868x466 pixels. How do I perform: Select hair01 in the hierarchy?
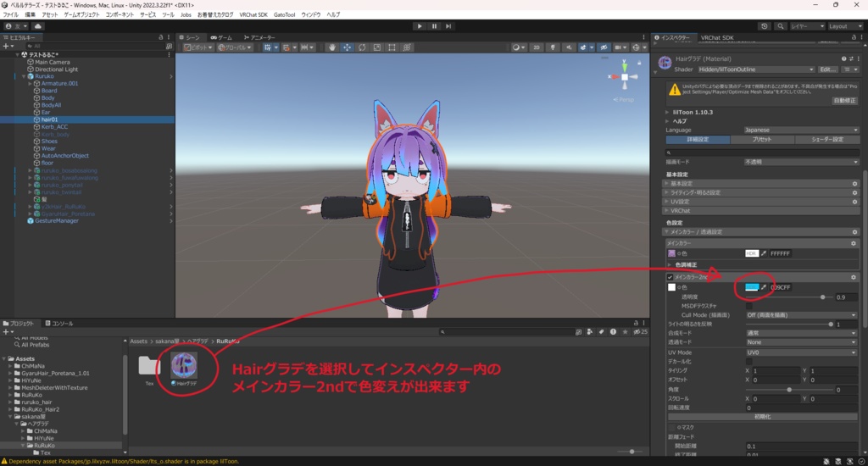[x=49, y=119]
